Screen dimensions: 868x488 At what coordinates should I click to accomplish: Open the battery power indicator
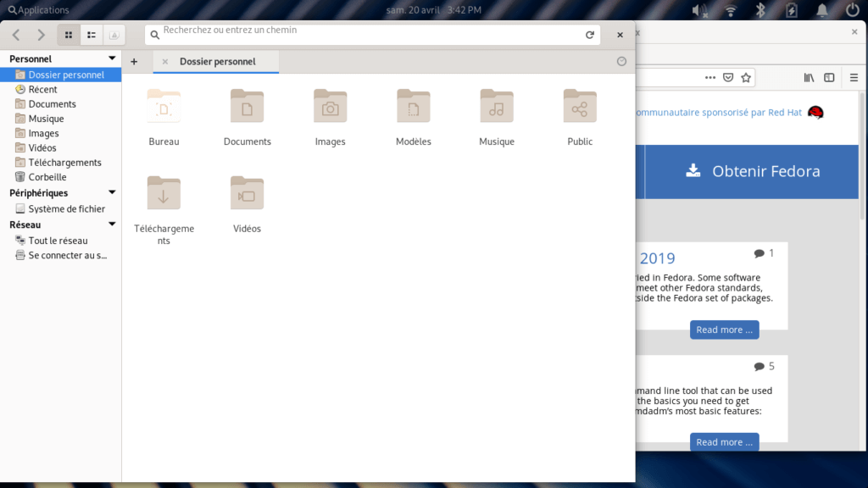[x=792, y=10]
